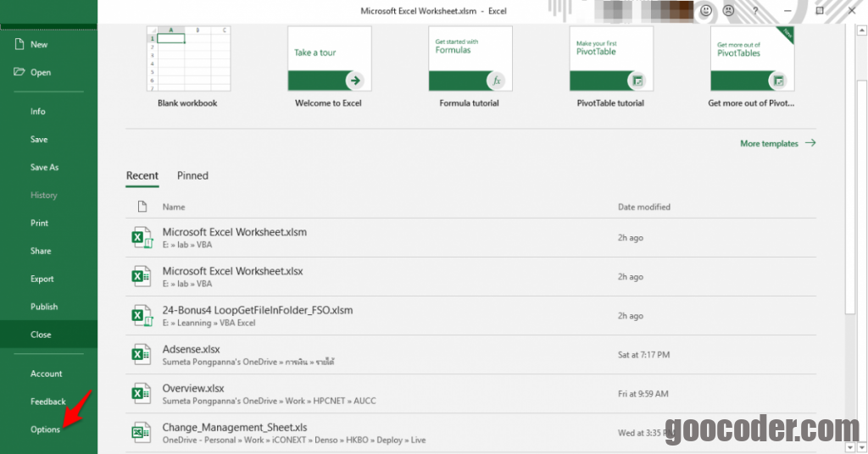The height and width of the screenshot is (454, 868).
Task: Select the Publish menu item
Action: click(x=48, y=307)
